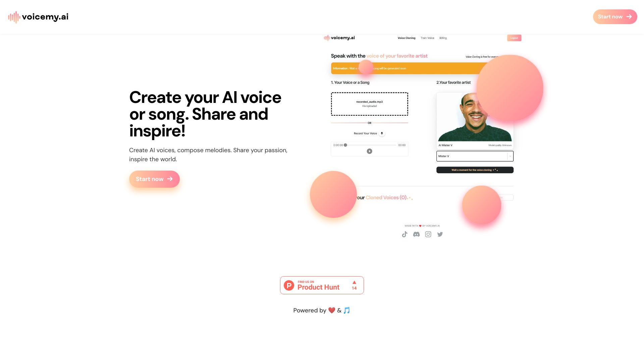Click the Train Voice tab

click(x=427, y=38)
